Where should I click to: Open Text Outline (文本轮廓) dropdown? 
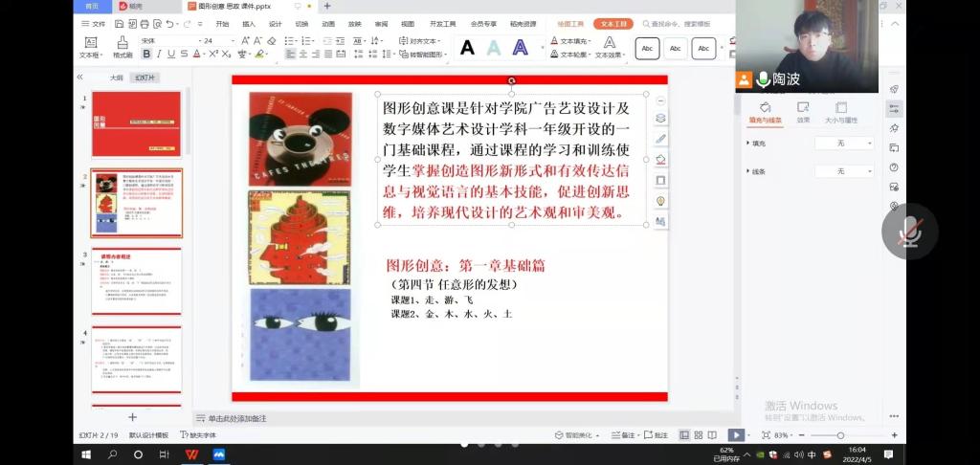click(571, 55)
